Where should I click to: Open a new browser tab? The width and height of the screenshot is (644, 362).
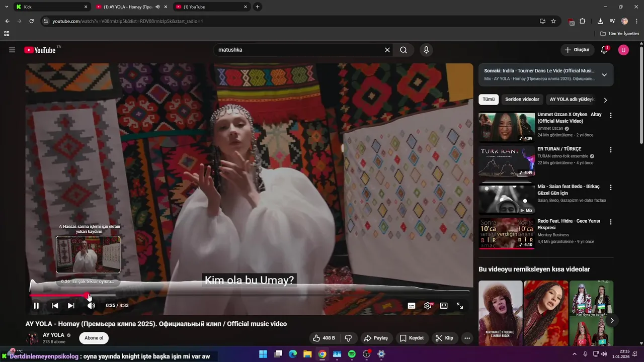click(x=258, y=7)
